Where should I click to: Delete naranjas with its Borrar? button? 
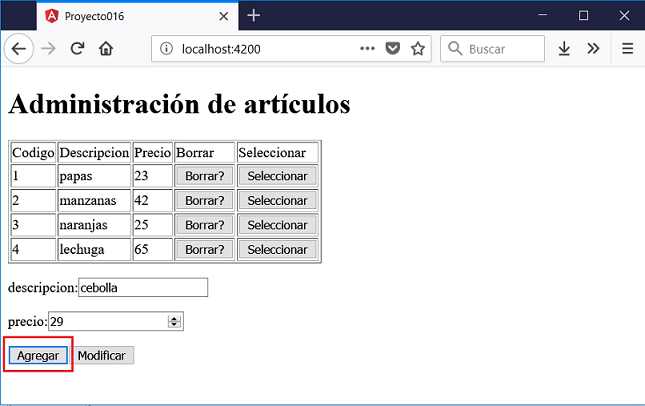coord(204,225)
